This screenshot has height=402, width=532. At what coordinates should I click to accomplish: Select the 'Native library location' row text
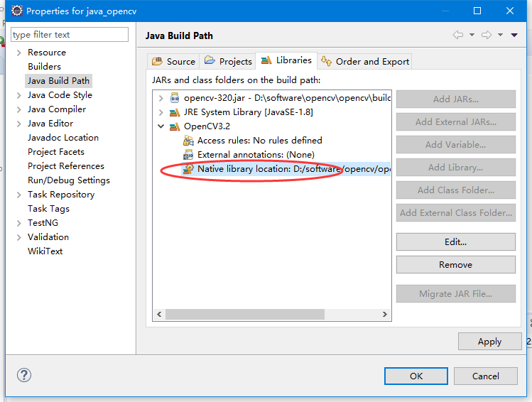point(294,169)
